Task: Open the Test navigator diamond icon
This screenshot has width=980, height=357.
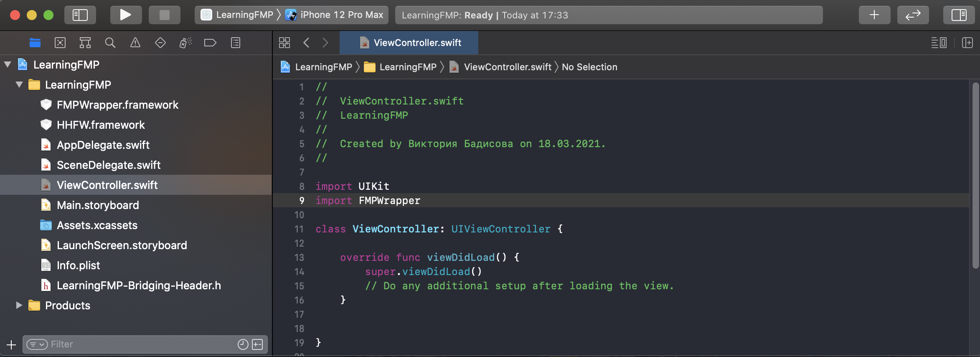Action: point(160,43)
